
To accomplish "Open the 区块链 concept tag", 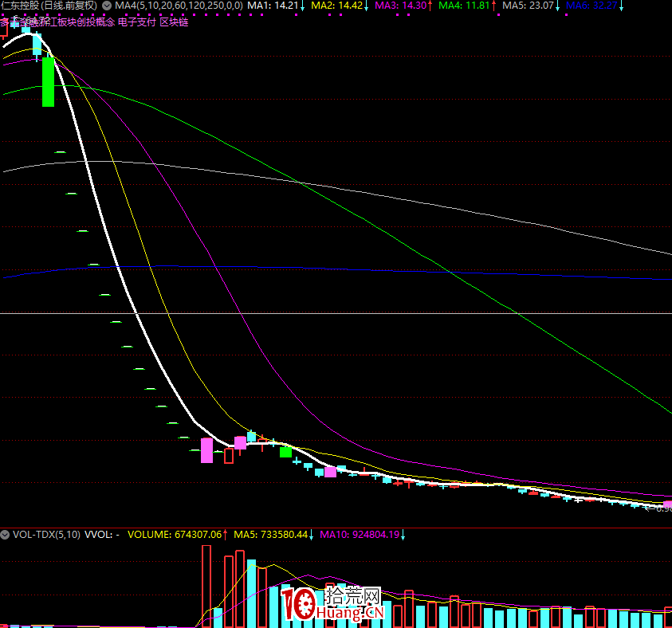I will tap(174, 22).
